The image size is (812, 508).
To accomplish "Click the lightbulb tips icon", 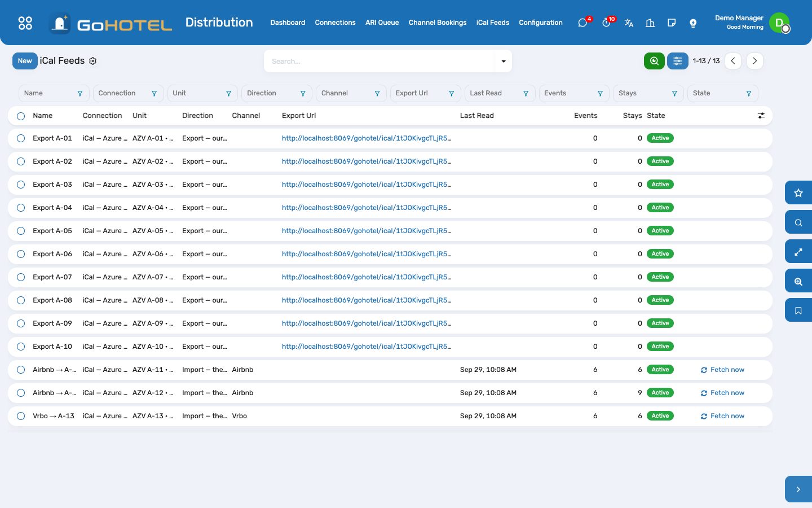I will pyautogui.click(x=693, y=23).
